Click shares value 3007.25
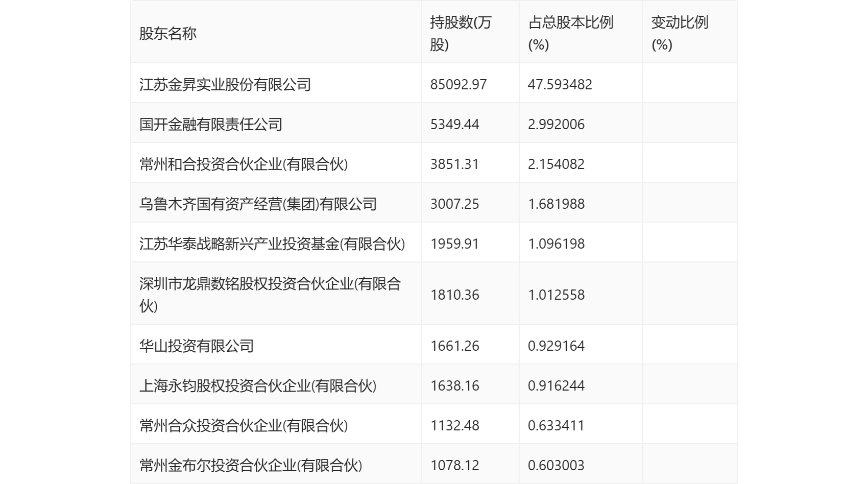The height and width of the screenshot is (484, 868). [455, 204]
